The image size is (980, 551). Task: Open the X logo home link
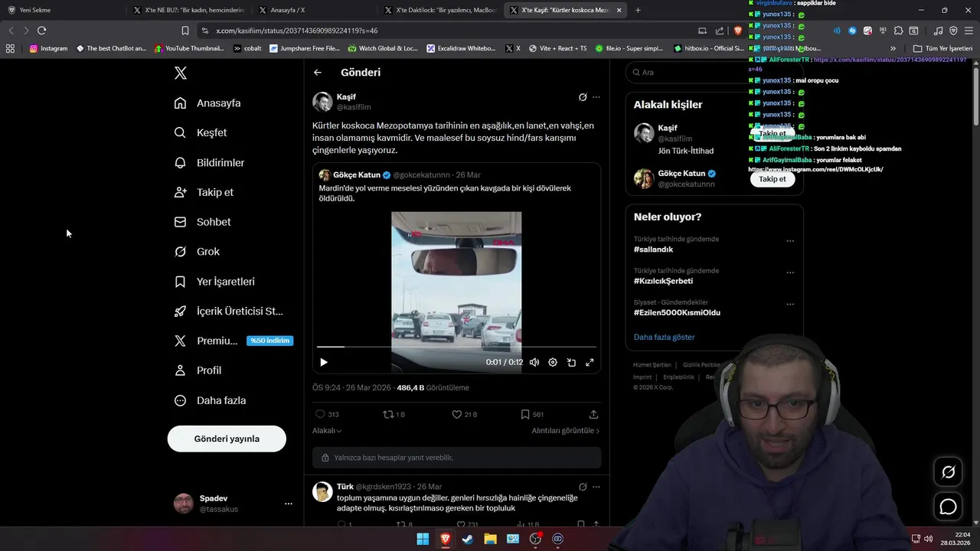pyautogui.click(x=181, y=73)
